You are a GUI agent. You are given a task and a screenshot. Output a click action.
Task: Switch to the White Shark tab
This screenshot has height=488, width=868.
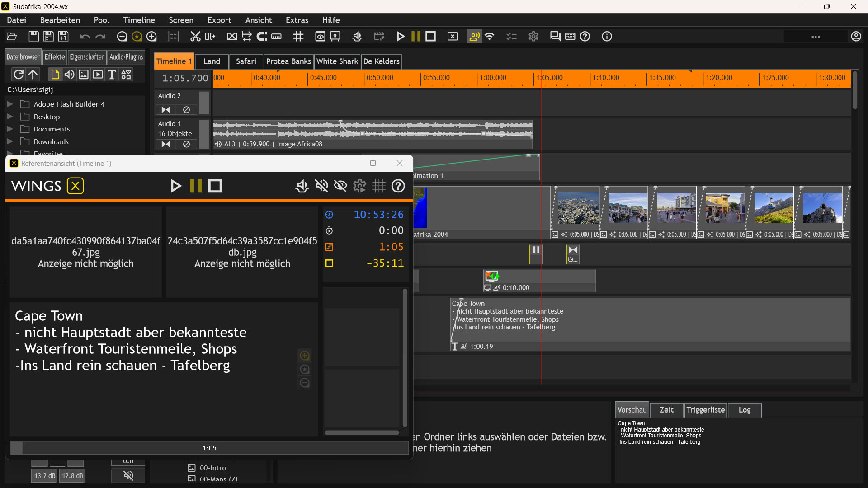coord(337,61)
